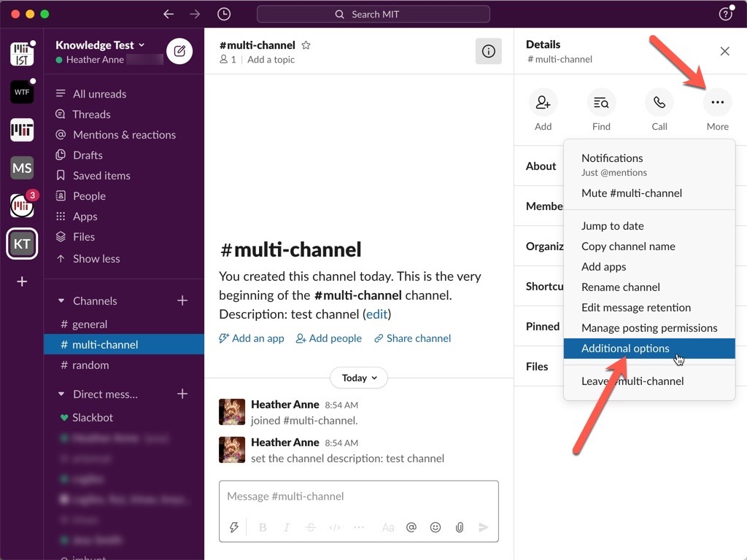Open the history clock icon
747x560 pixels.
point(224,14)
